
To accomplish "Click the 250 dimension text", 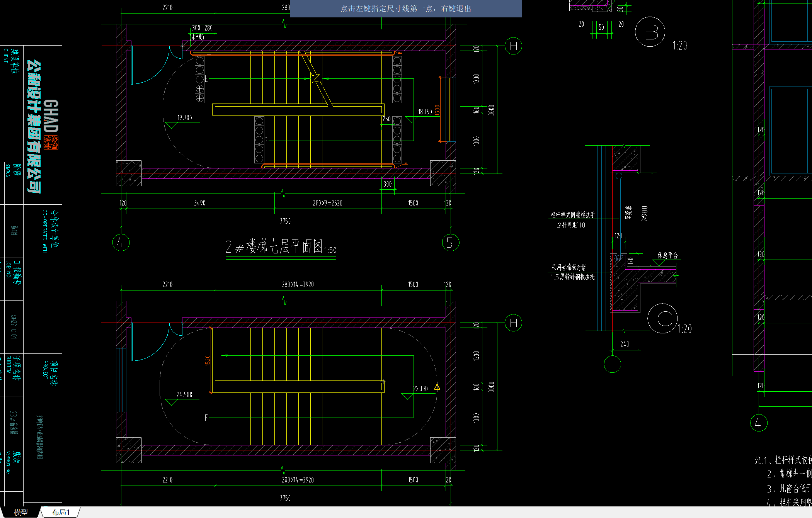I will (386, 119).
